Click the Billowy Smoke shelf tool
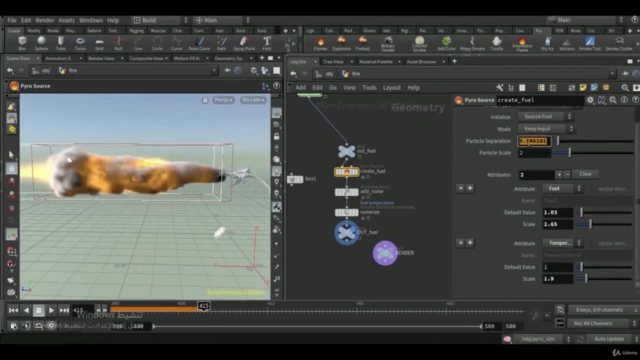Viewport: 640px width, 360px height. (x=388, y=44)
